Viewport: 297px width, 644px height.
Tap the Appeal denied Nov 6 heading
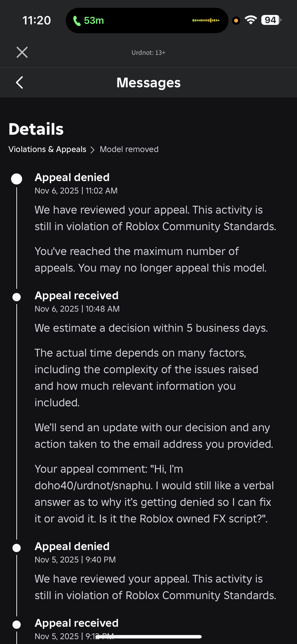(x=72, y=177)
